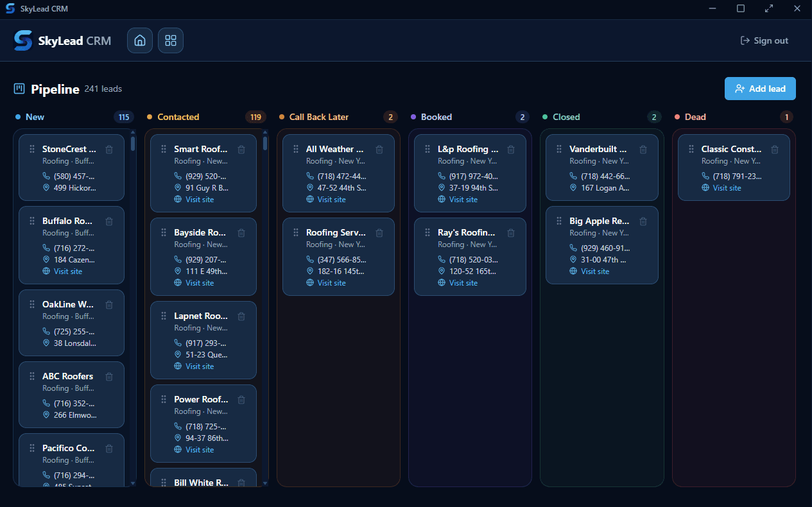
Task: Click the Add lead button
Action: pos(760,89)
